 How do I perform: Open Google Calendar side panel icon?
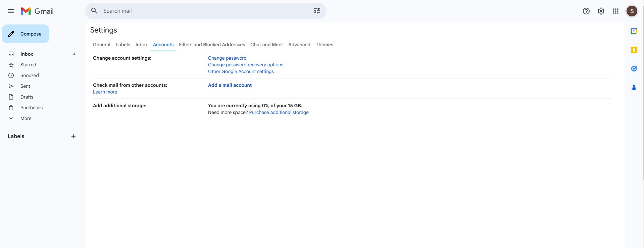[634, 31]
